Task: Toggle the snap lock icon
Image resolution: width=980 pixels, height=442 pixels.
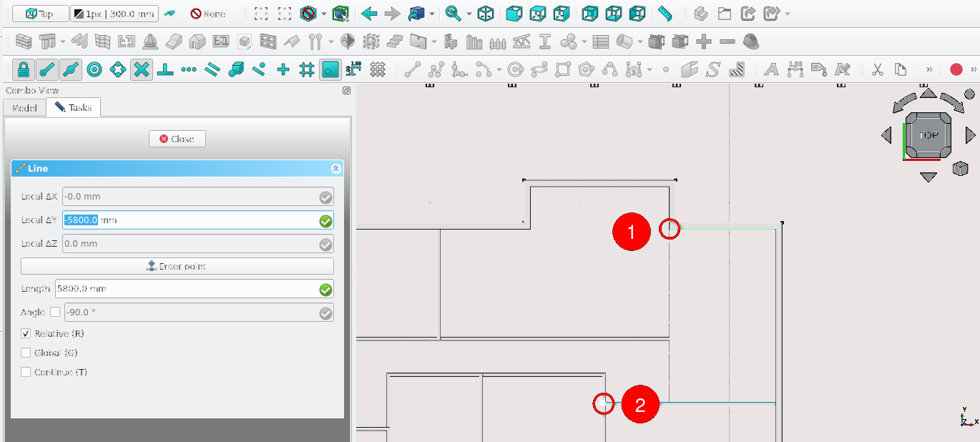Action: (x=24, y=69)
